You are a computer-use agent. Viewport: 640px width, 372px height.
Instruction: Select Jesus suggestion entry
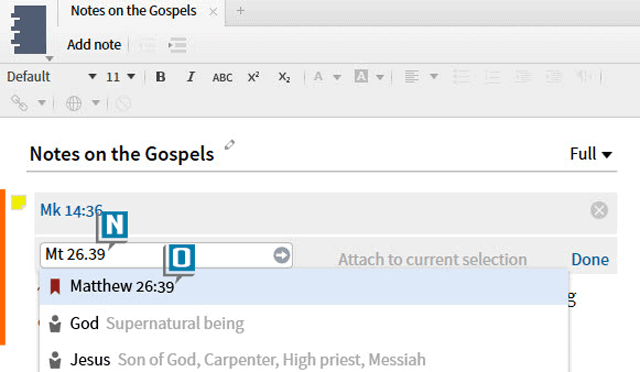click(304, 359)
